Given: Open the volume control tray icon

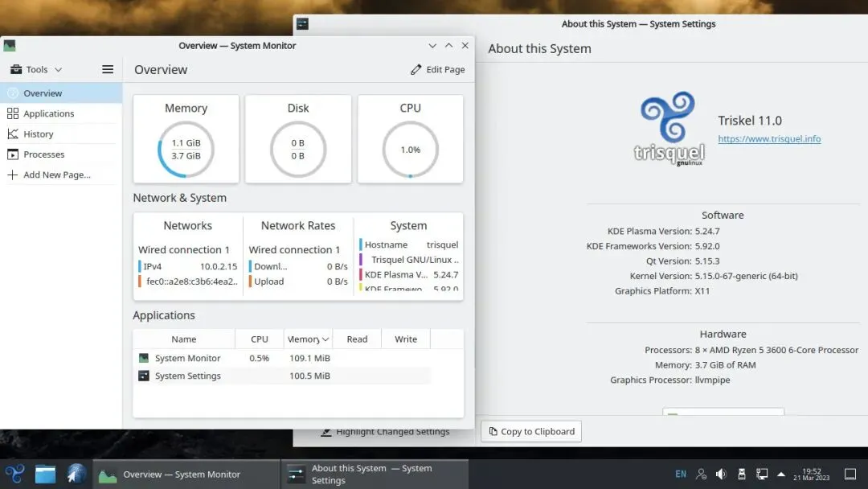Looking at the screenshot, I should coord(721,474).
